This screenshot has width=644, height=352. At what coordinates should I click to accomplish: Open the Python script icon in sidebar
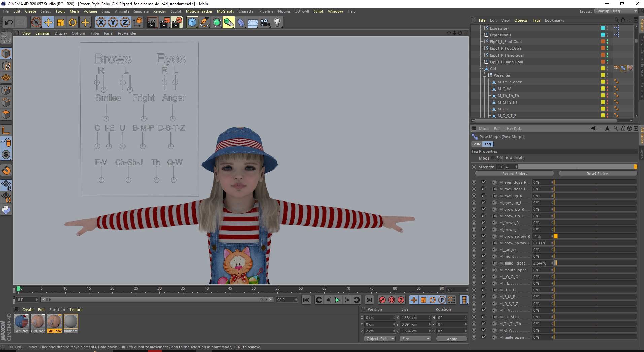6,210
